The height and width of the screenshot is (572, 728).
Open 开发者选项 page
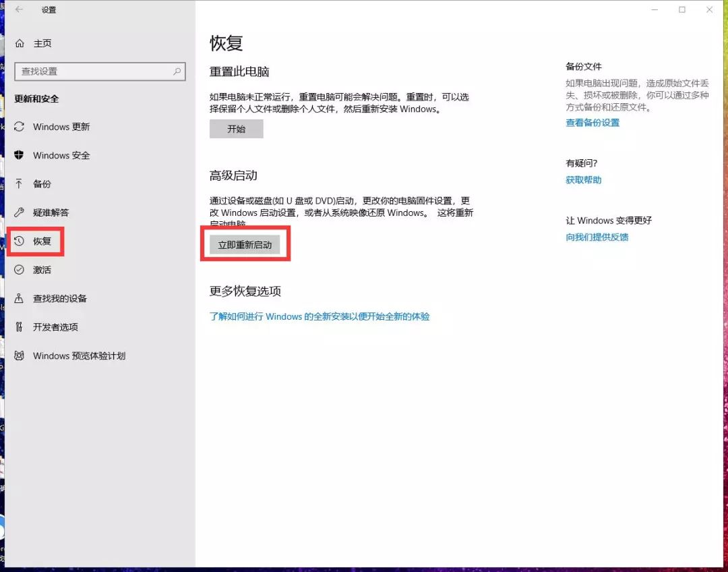pos(55,327)
